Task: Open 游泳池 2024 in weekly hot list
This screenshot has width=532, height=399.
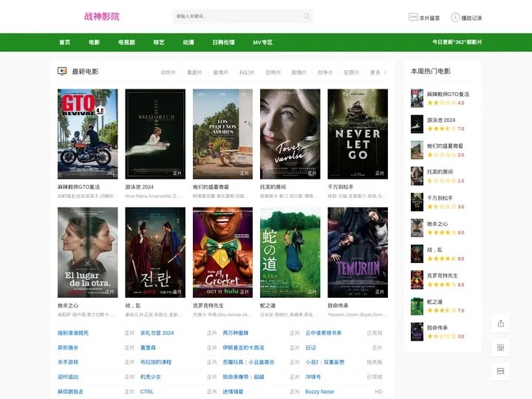Action: [441, 120]
